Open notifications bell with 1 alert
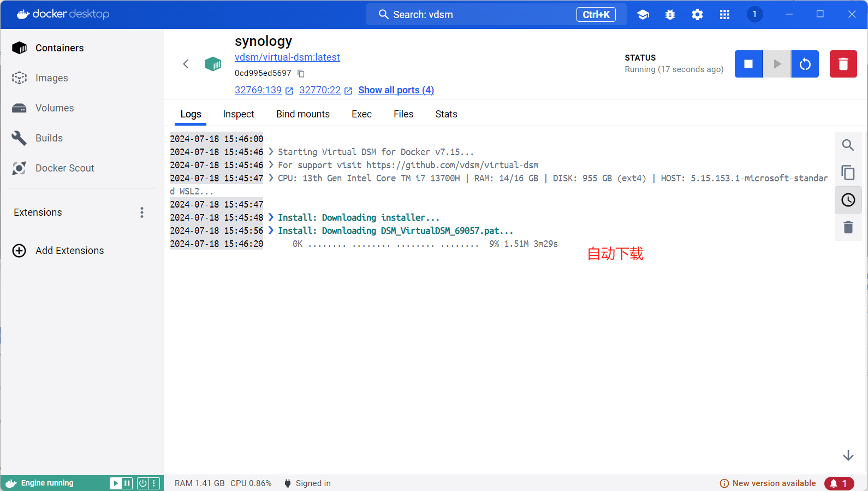 click(839, 483)
